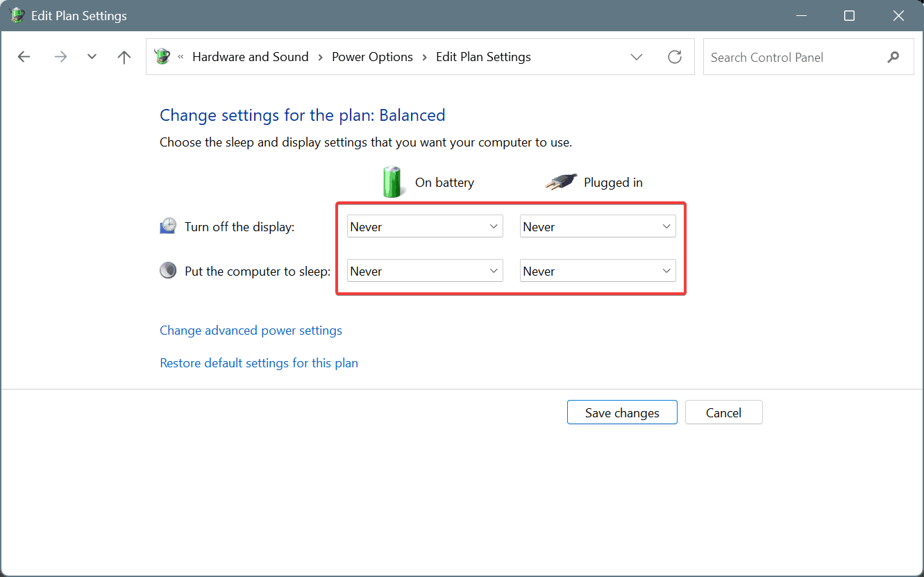The height and width of the screenshot is (577, 924).
Task: Expand chevron after Power Options
Action: 425,57
